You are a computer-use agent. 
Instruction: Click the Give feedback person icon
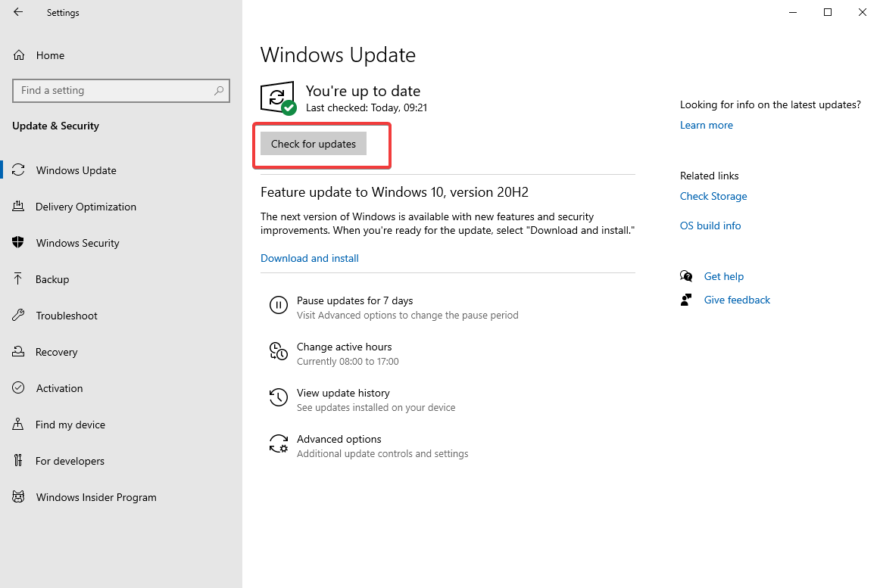686,300
